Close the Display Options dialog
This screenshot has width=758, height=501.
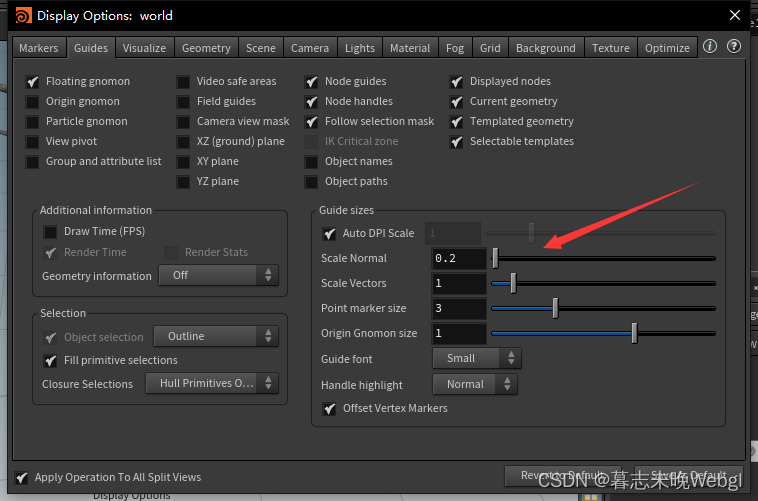coord(735,15)
